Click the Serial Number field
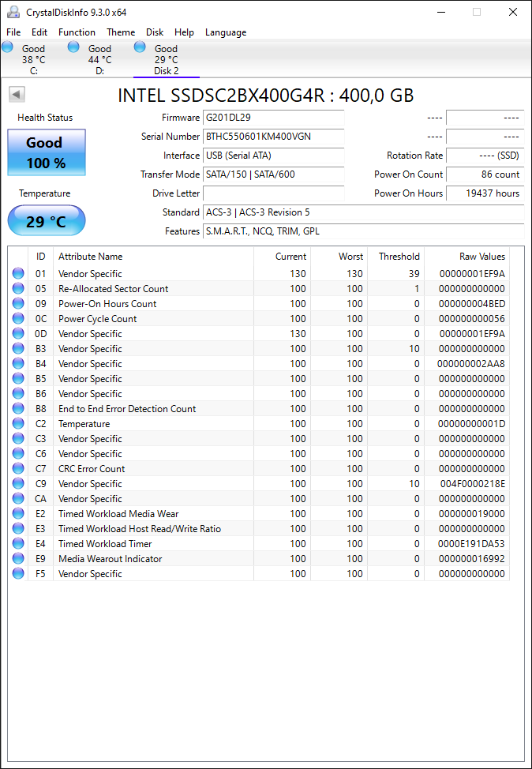The height and width of the screenshot is (769, 532). pyautogui.click(x=274, y=137)
